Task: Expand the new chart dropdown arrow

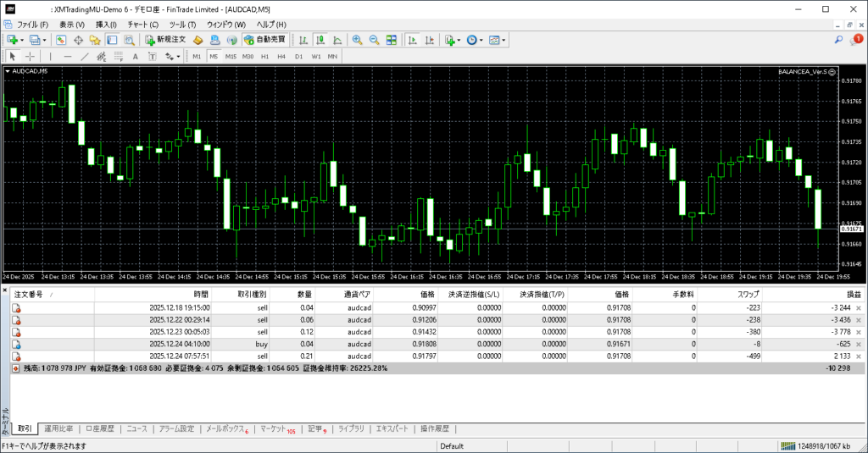Action: pos(22,40)
